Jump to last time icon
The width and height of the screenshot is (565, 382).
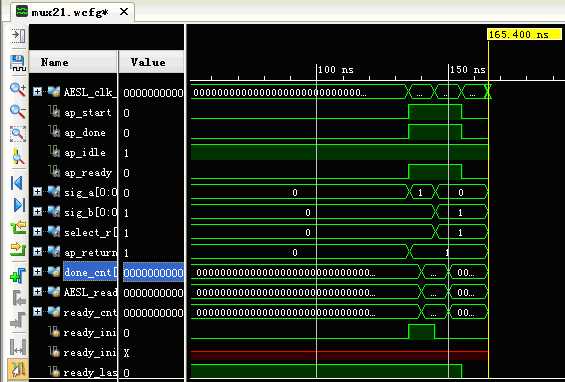click(x=18, y=205)
